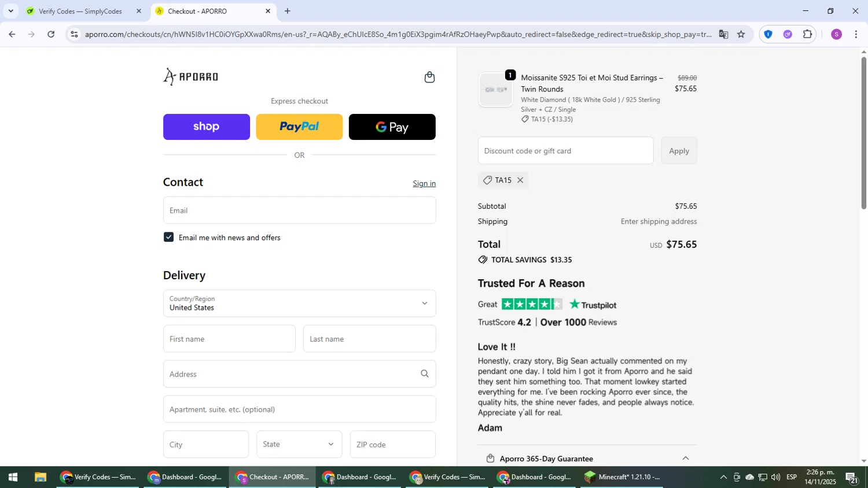
Task: Open the Chrome profile avatar
Action: tap(836, 35)
